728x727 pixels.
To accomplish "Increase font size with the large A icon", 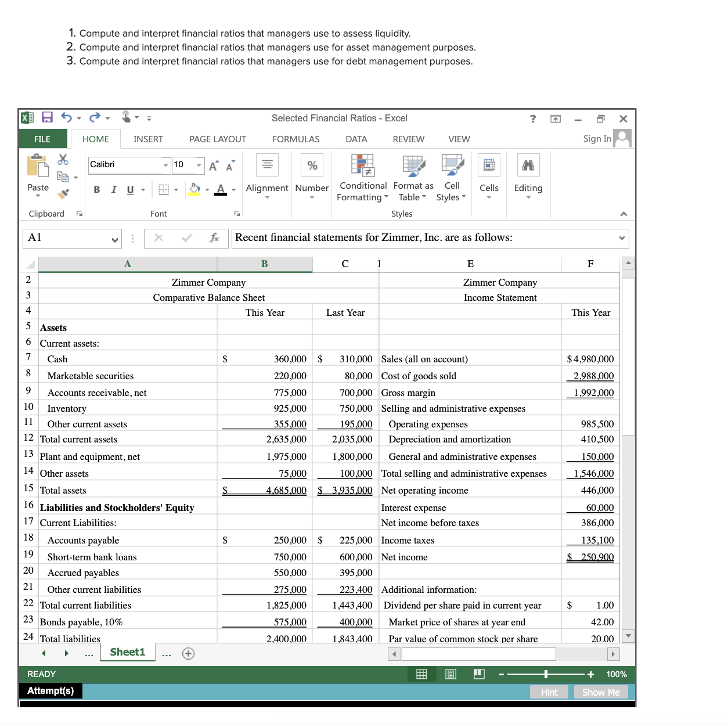I will click(x=214, y=166).
